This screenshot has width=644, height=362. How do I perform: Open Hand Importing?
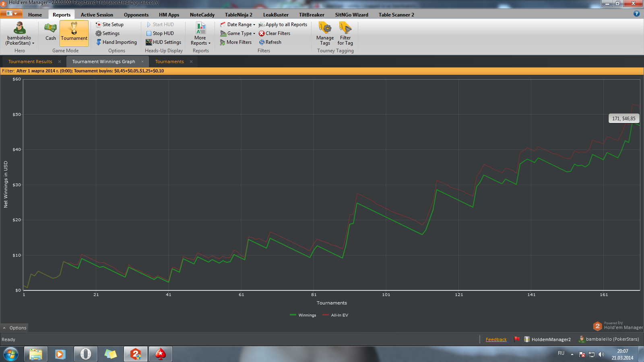(116, 42)
